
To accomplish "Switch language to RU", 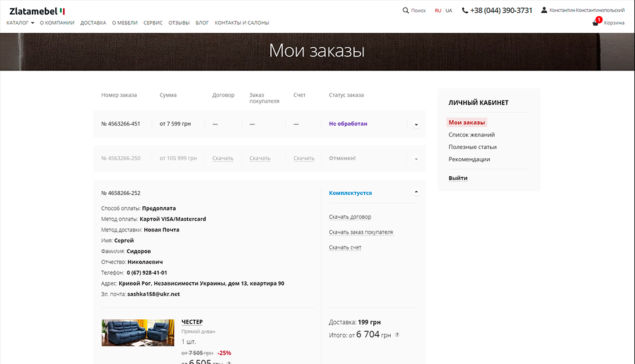I will tap(438, 10).
